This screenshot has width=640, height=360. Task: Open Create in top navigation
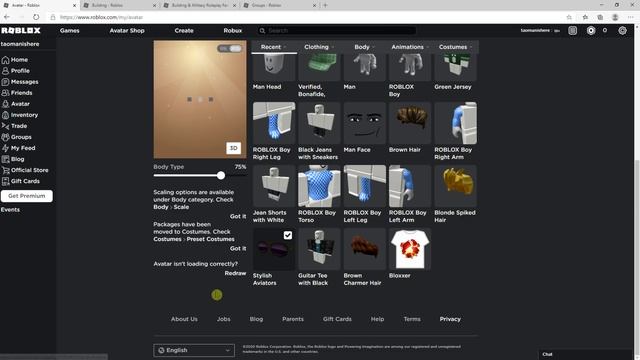click(x=184, y=31)
